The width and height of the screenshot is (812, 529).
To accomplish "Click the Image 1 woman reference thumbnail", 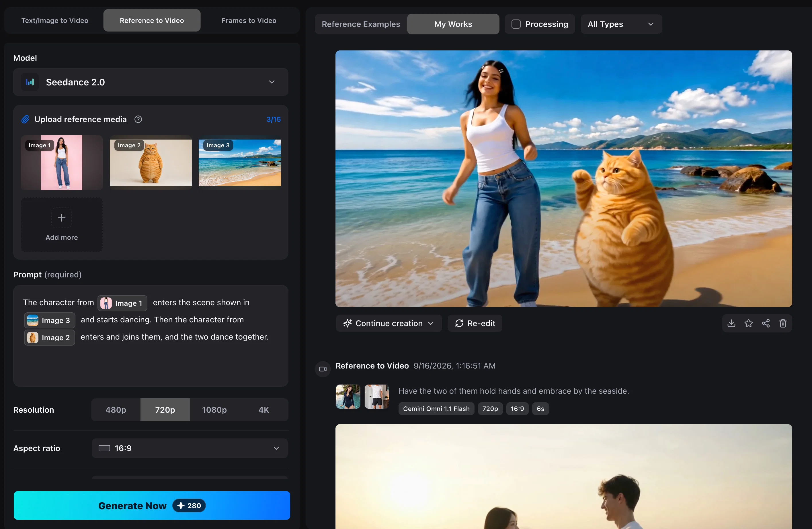I will click(x=61, y=163).
